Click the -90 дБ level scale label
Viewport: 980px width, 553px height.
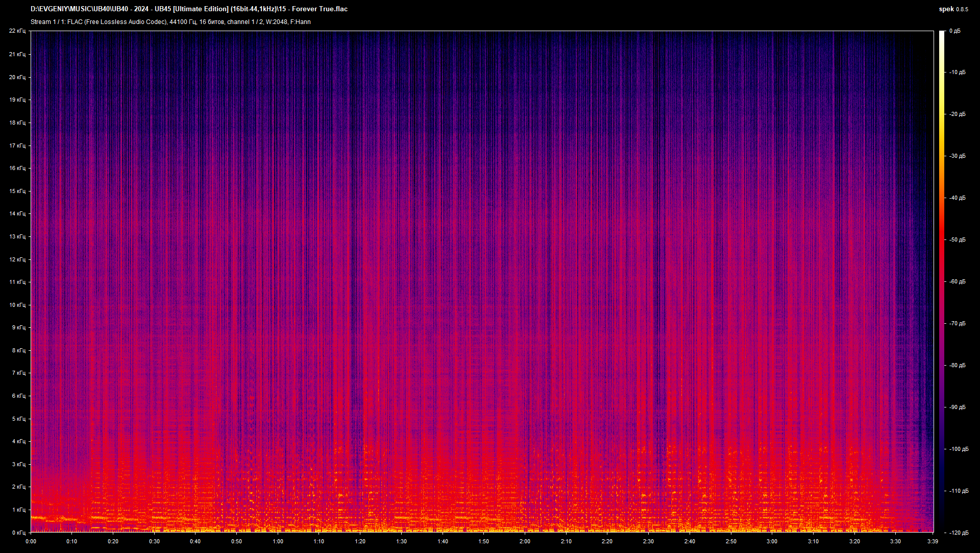tap(958, 407)
